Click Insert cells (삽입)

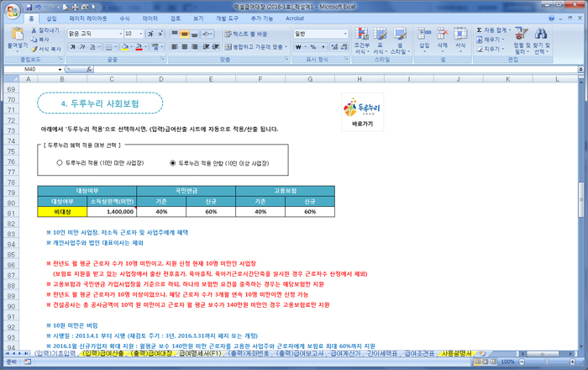click(x=424, y=40)
